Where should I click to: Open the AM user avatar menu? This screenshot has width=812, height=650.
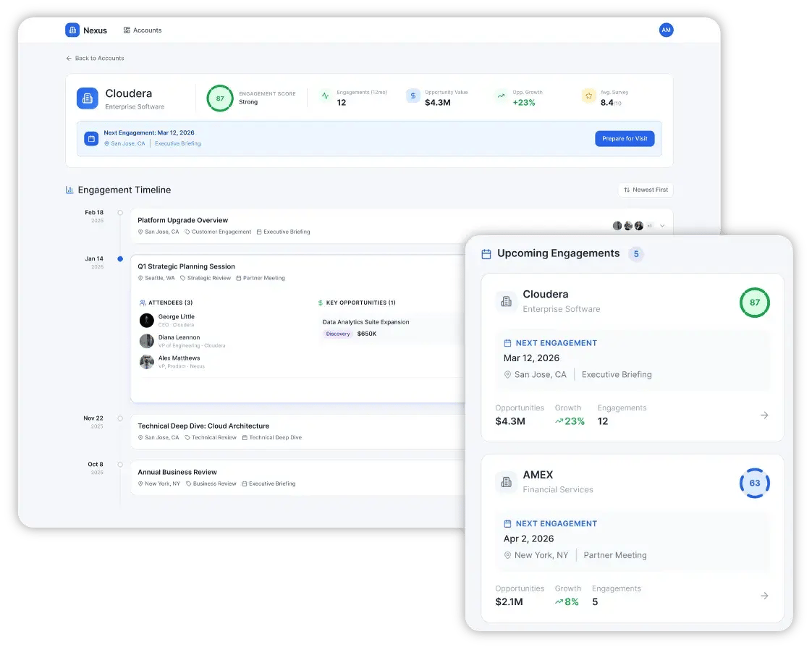(x=666, y=30)
